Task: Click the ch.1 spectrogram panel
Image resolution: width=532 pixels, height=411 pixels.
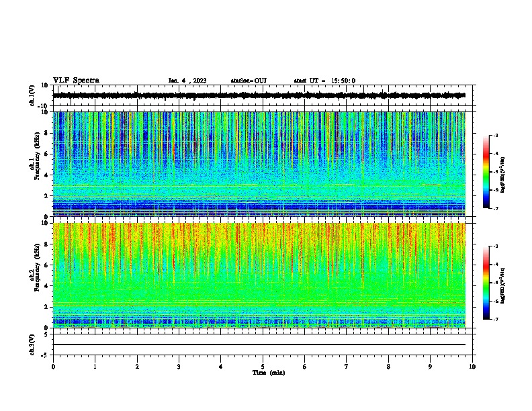Action: pos(259,164)
